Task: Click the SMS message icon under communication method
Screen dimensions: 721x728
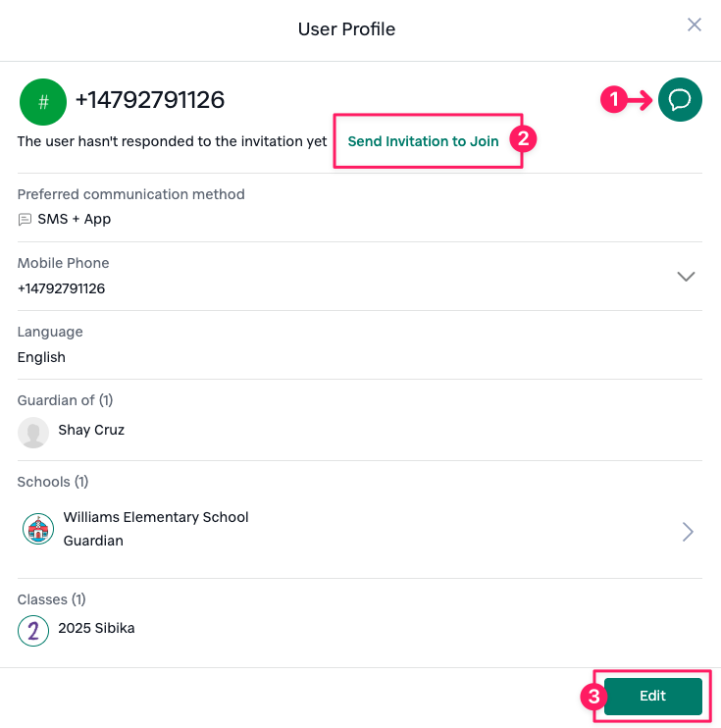Action: click(25, 219)
